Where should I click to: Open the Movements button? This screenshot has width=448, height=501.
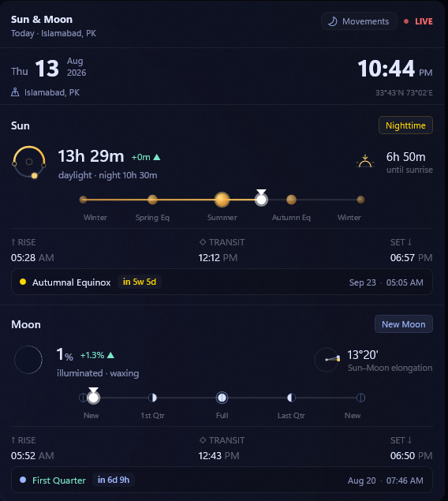click(x=359, y=21)
